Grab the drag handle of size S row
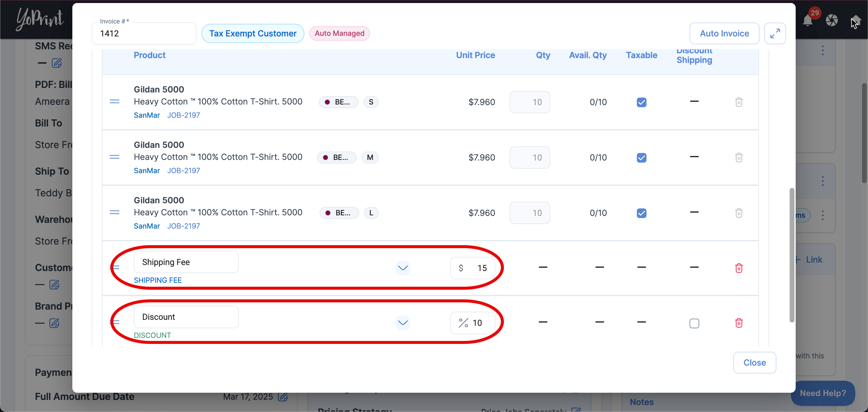Image resolution: width=868 pixels, height=412 pixels. coord(115,102)
